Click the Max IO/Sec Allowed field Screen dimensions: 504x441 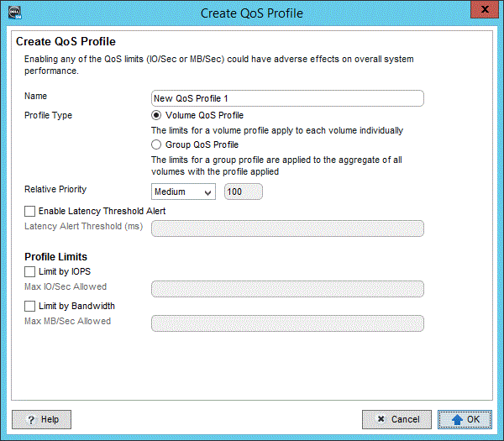[287, 289]
